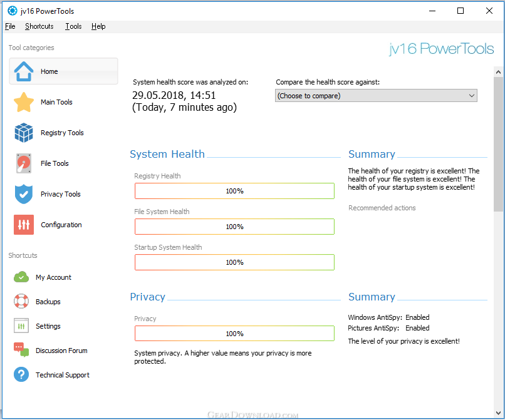The width and height of the screenshot is (505, 420).
Task: Click the Settings icon in Shortcuts
Action: click(21, 325)
